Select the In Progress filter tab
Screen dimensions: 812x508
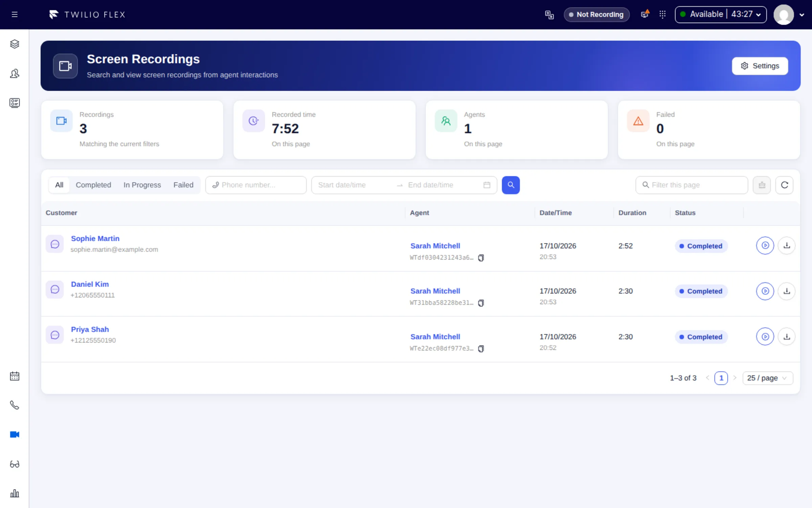pyautogui.click(x=142, y=185)
